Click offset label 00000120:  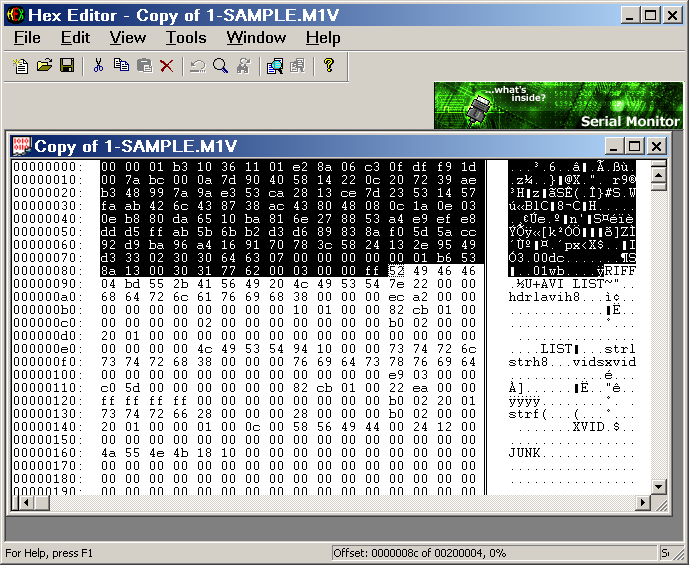click(x=47, y=401)
